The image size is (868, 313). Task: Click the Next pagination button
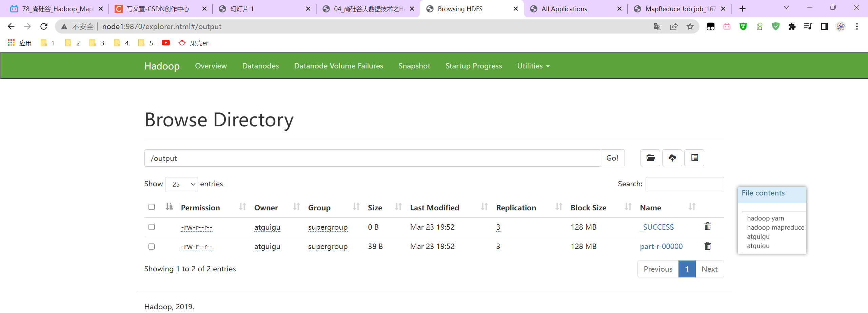coord(709,269)
